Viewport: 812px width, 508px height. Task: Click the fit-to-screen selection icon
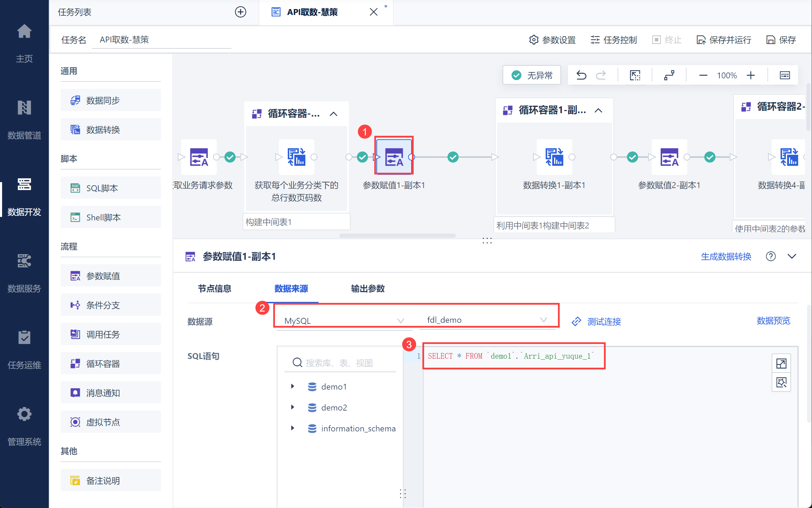pos(635,75)
